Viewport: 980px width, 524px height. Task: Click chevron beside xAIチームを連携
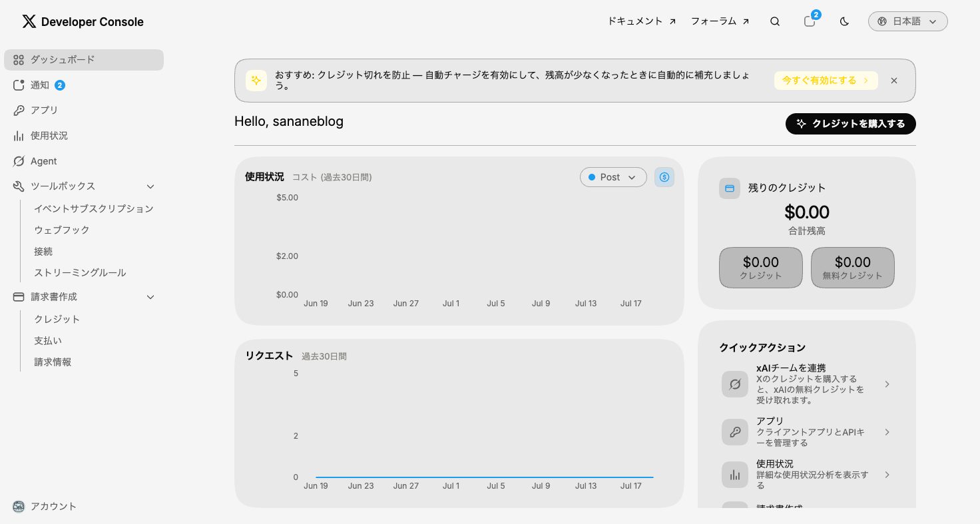click(x=887, y=384)
